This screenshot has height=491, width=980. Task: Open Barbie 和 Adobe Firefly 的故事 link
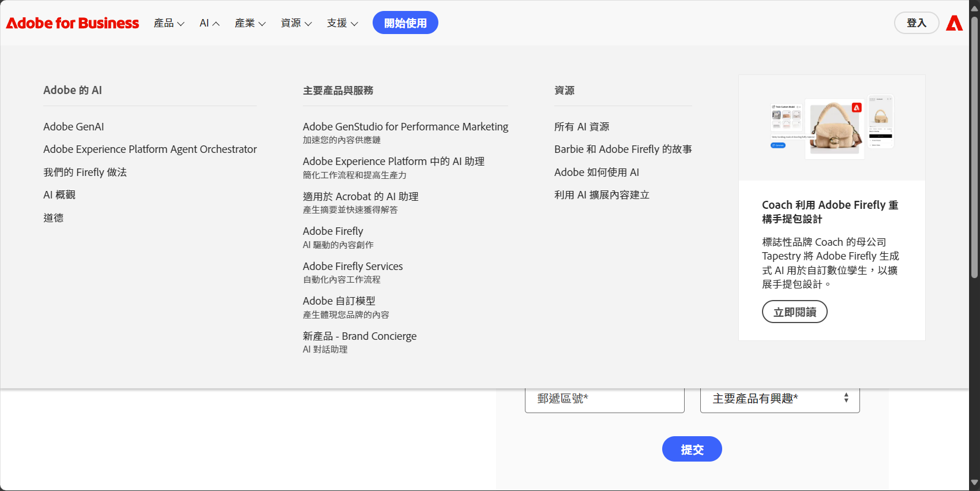click(x=623, y=149)
